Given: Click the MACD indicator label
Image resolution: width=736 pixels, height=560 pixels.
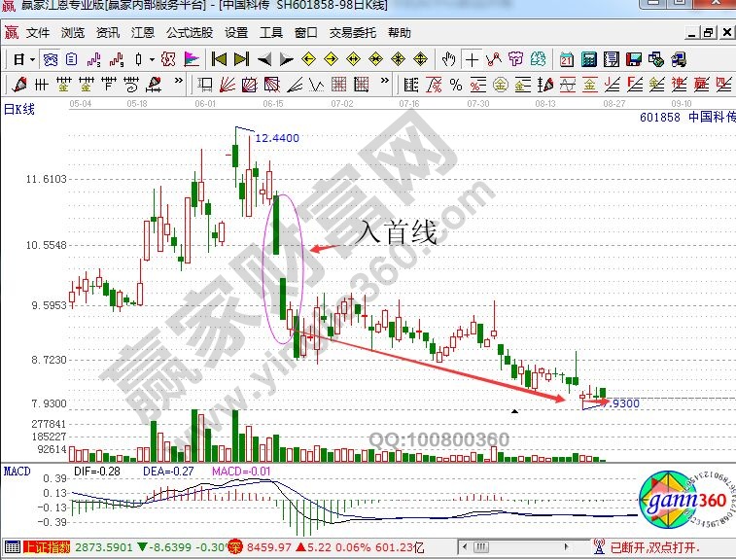Looking at the screenshot, I should tap(15, 471).
